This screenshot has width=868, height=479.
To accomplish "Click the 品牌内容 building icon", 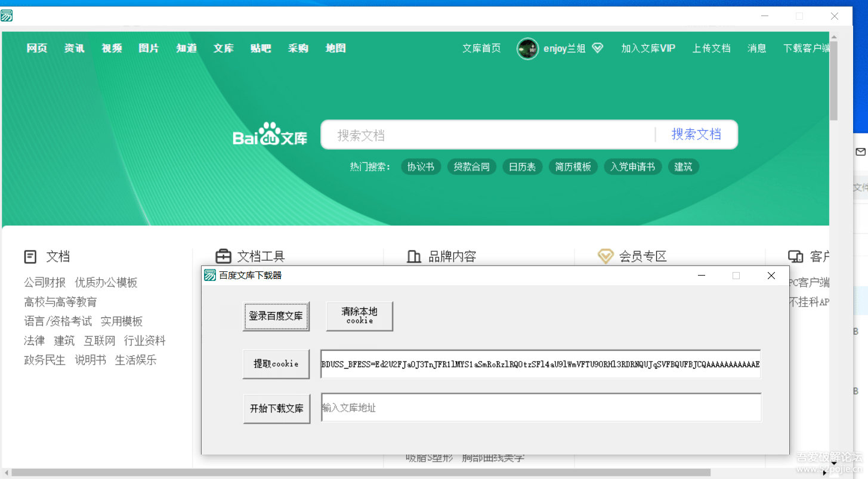I will [413, 257].
